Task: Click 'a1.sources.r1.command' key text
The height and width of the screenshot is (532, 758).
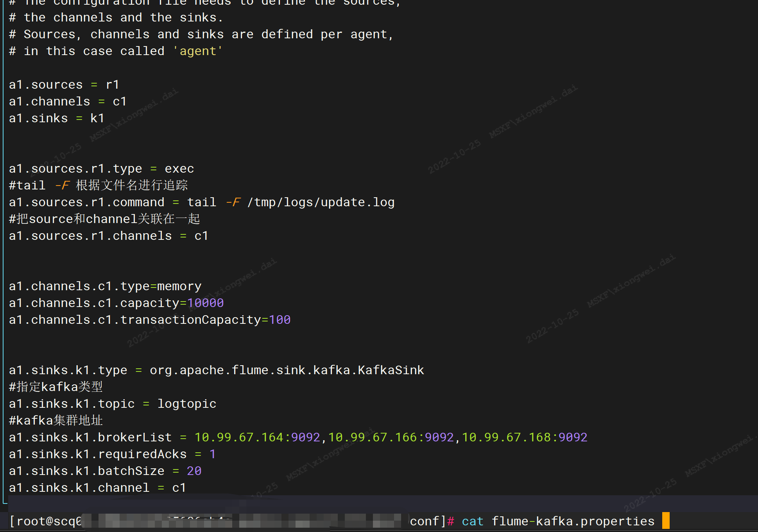Action: coord(87,202)
